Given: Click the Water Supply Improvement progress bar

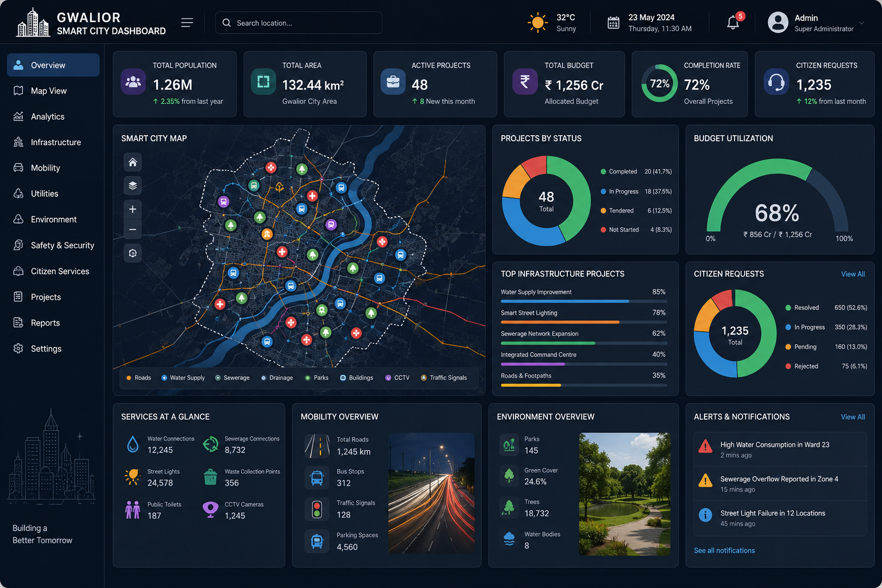Looking at the screenshot, I should click(583, 301).
